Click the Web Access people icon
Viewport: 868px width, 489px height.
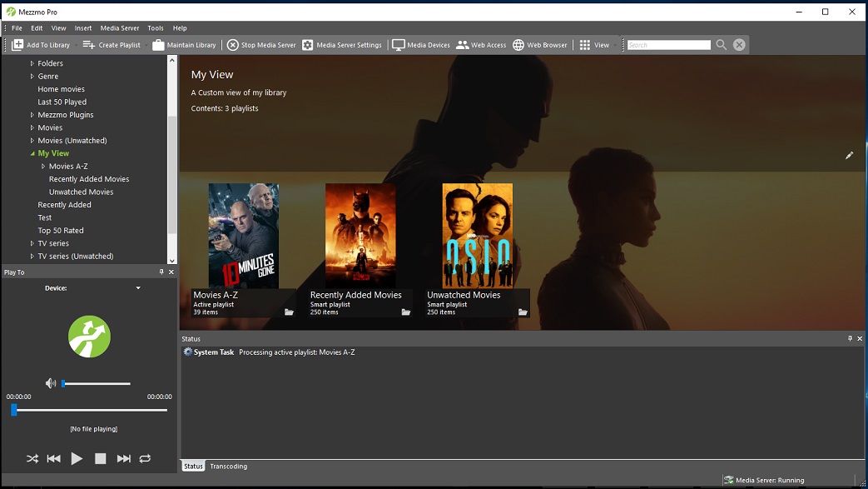pyautogui.click(x=462, y=45)
